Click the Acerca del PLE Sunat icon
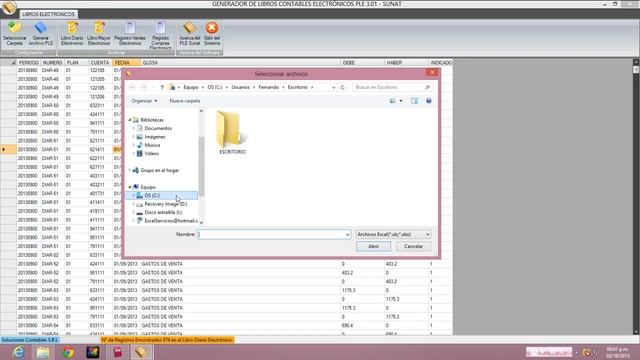This screenshot has width=640, height=360. click(x=190, y=34)
